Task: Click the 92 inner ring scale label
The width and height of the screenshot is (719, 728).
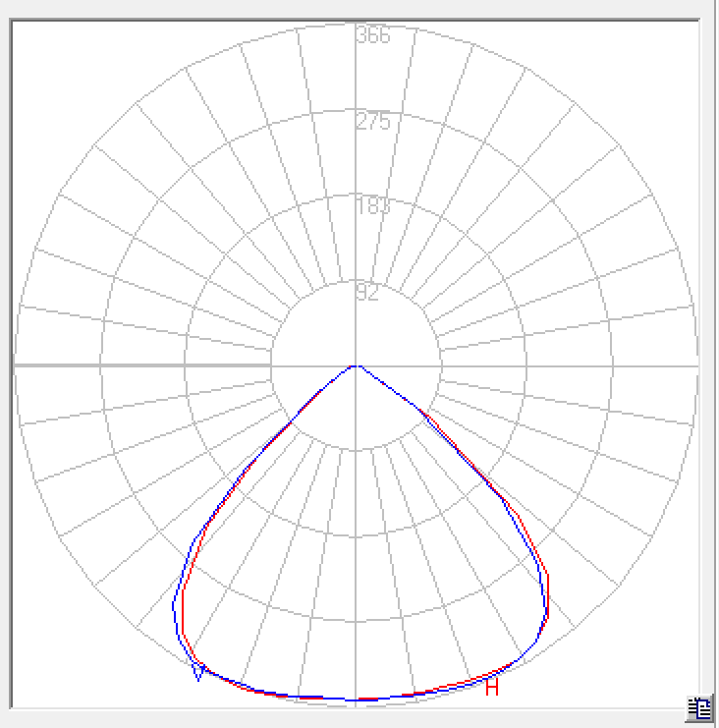Action: [367, 293]
